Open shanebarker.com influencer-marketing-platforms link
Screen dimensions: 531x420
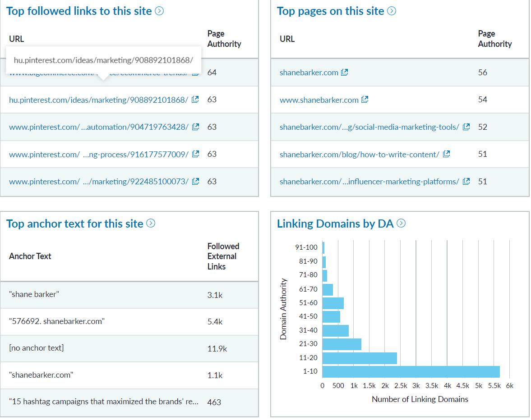pos(369,181)
